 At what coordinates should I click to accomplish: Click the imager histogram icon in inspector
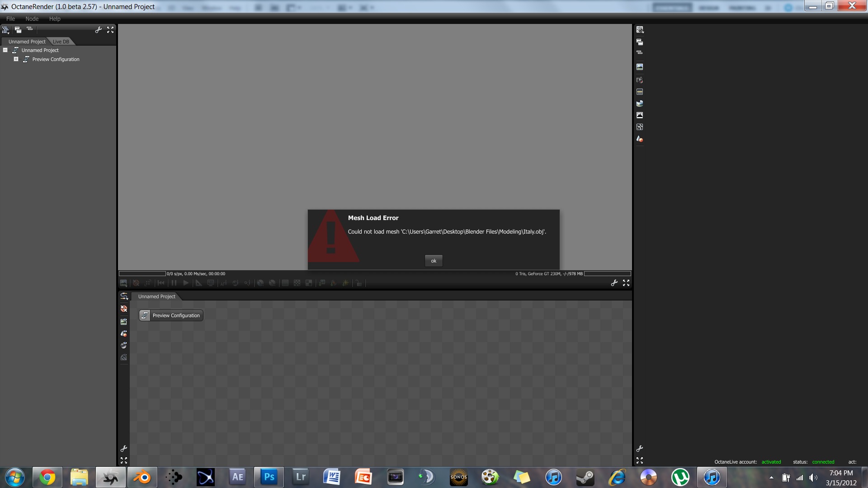pos(639,115)
